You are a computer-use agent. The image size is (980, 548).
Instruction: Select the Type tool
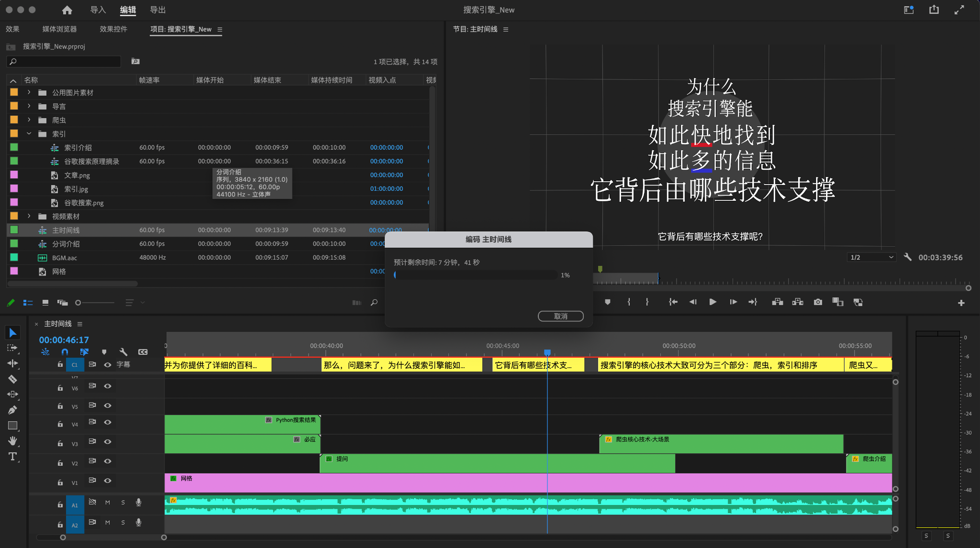(13, 456)
